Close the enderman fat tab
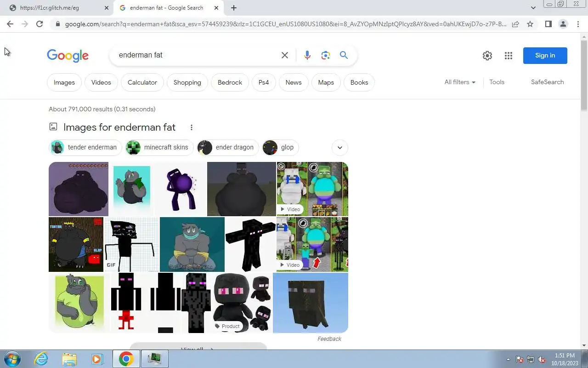This screenshot has width=588, height=368. pyautogui.click(x=216, y=8)
